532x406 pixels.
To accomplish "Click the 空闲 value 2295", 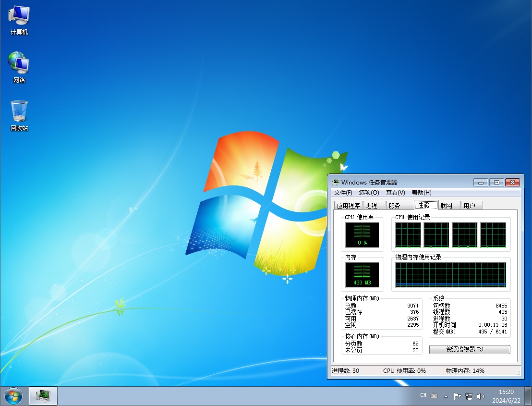I will pos(413,325).
